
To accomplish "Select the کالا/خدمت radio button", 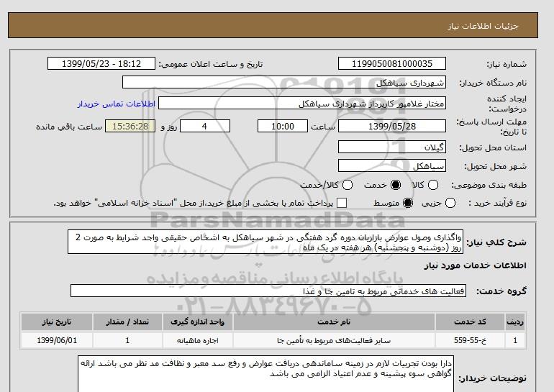I will (348, 185).
